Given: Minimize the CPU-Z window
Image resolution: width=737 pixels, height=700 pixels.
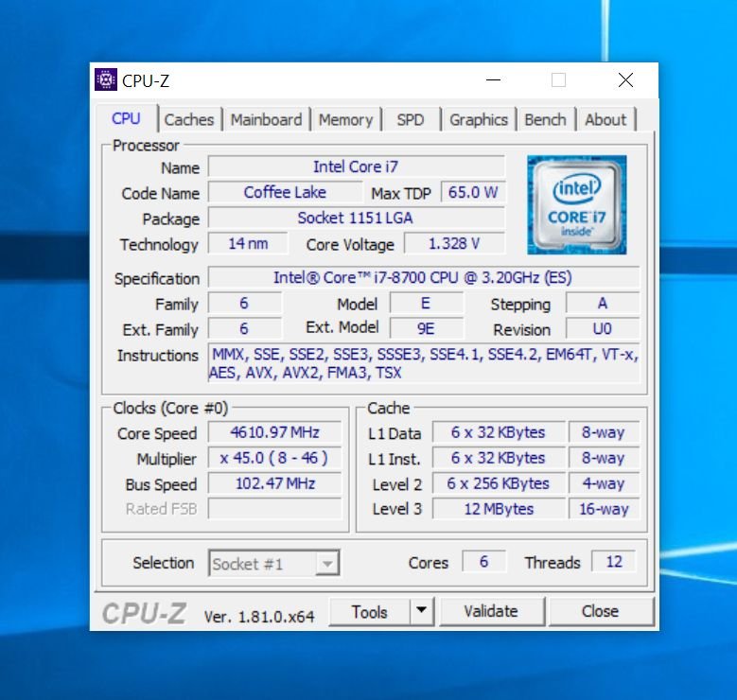Looking at the screenshot, I should tap(493, 80).
